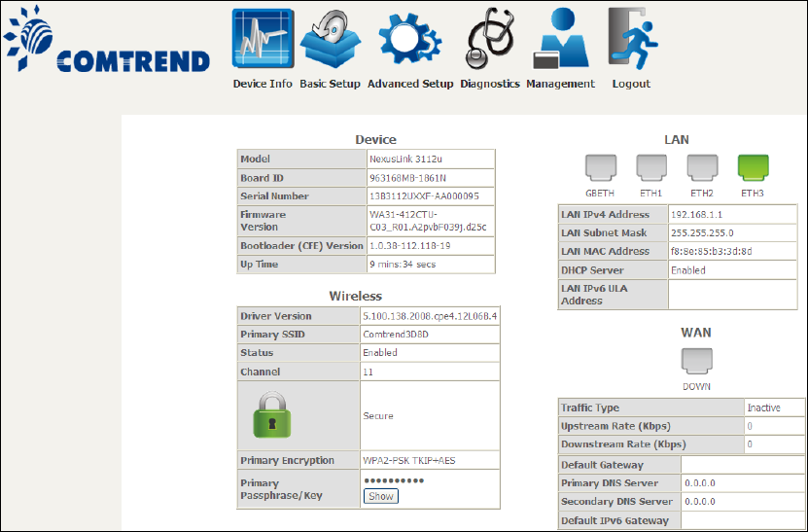
Task: Click the Device section heading
Action: coord(375,140)
